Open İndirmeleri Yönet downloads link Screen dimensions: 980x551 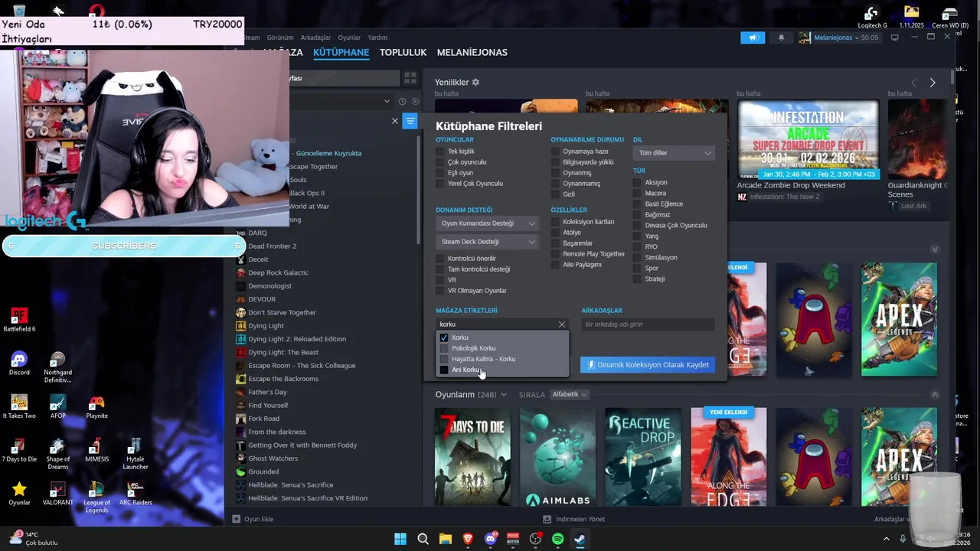click(573, 519)
